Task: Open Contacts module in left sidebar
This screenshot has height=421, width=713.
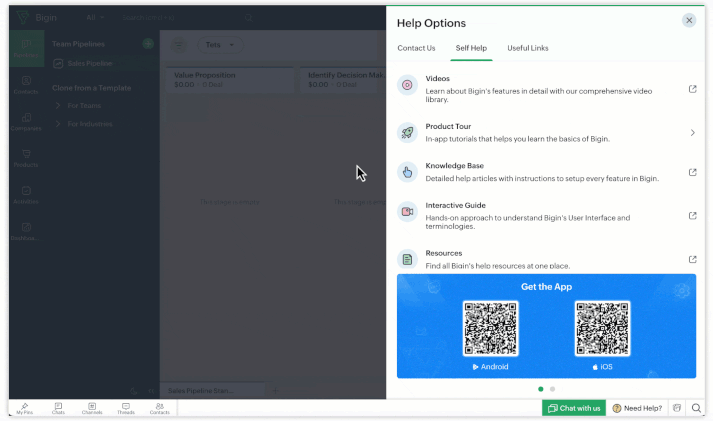Action: [x=26, y=85]
